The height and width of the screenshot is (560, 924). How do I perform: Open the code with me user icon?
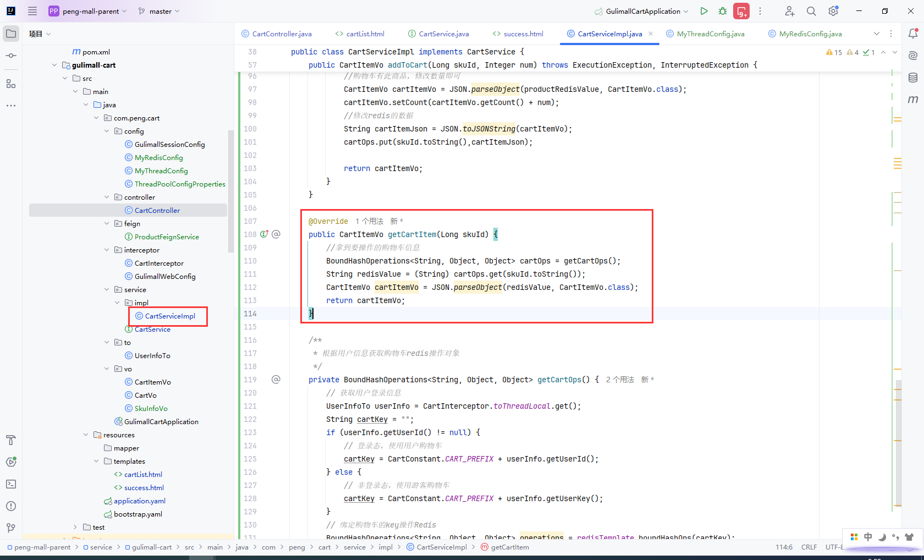[789, 11]
